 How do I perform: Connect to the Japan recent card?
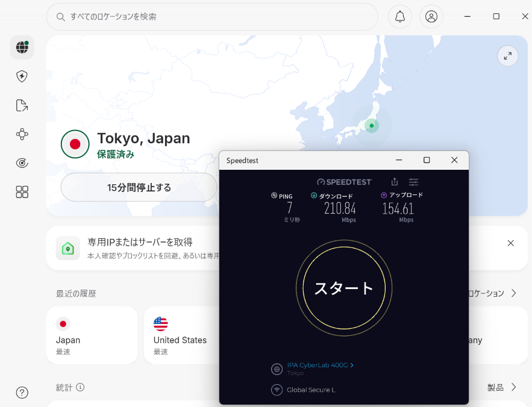(92, 335)
